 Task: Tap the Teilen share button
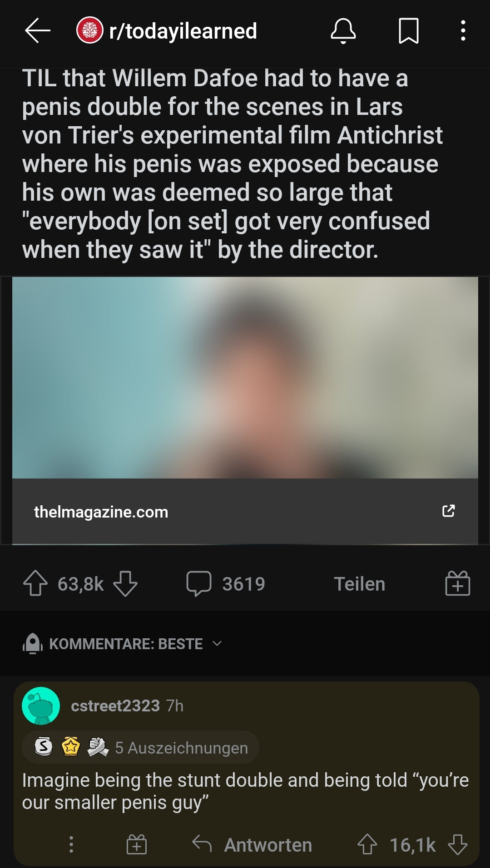click(360, 584)
